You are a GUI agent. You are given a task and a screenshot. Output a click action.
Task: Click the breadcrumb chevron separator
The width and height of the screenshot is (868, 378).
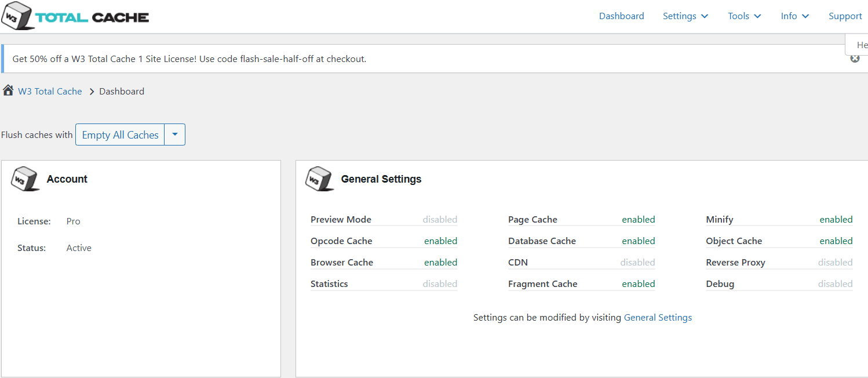[92, 92]
